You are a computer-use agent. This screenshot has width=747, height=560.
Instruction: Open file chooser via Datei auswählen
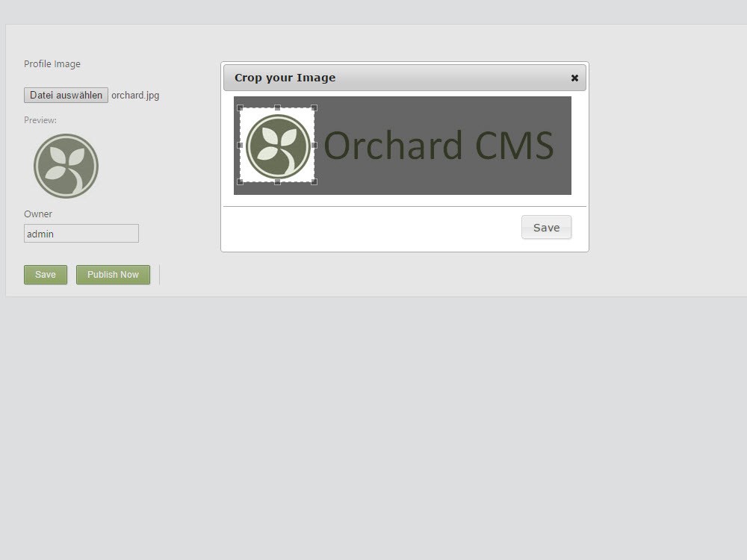click(66, 96)
